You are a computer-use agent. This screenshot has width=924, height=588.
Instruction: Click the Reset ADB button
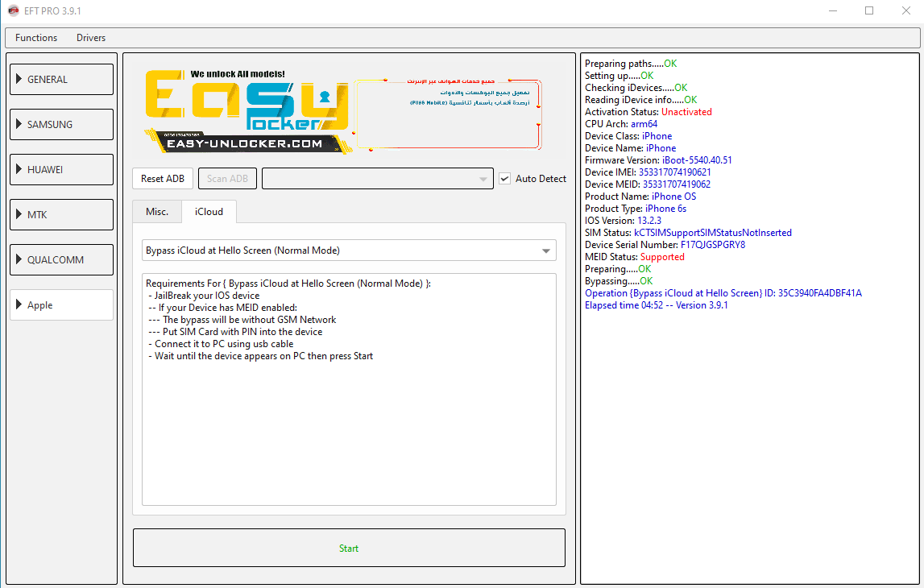click(163, 179)
